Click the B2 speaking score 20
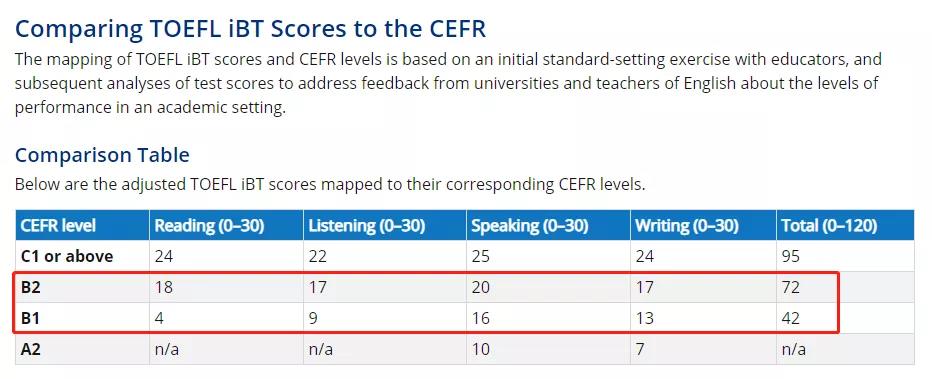The width and height of the screenshot is (932, 379). pos(480,288)
